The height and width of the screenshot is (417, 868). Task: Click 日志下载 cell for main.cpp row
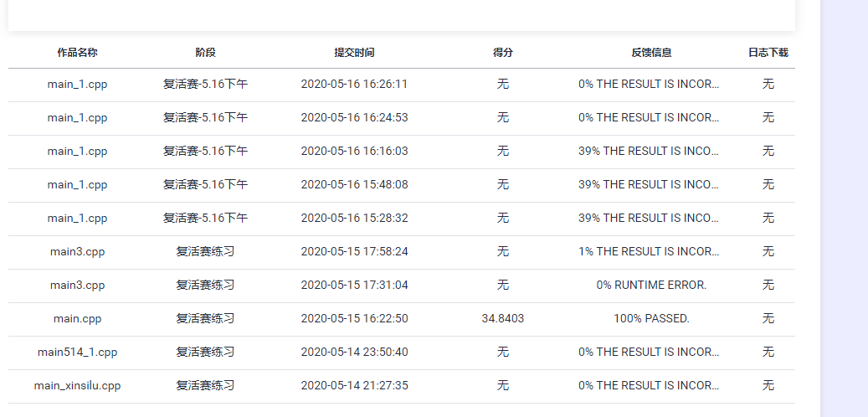click(768, 318)
